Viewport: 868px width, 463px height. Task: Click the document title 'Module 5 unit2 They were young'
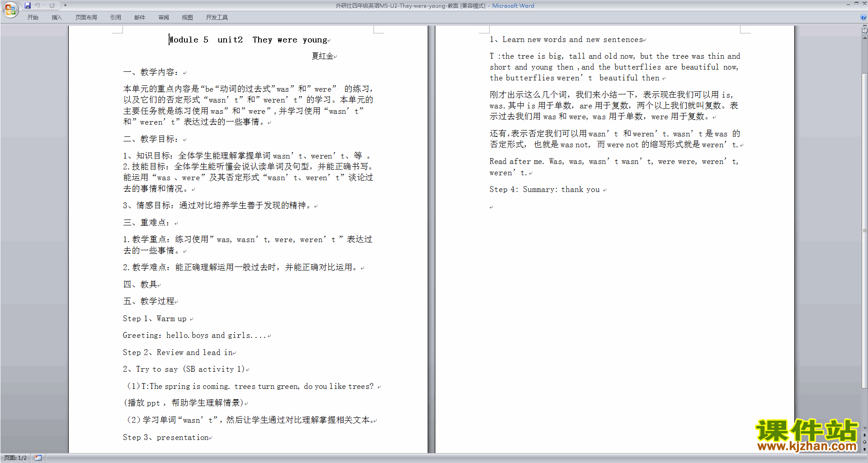pos(249,40)
